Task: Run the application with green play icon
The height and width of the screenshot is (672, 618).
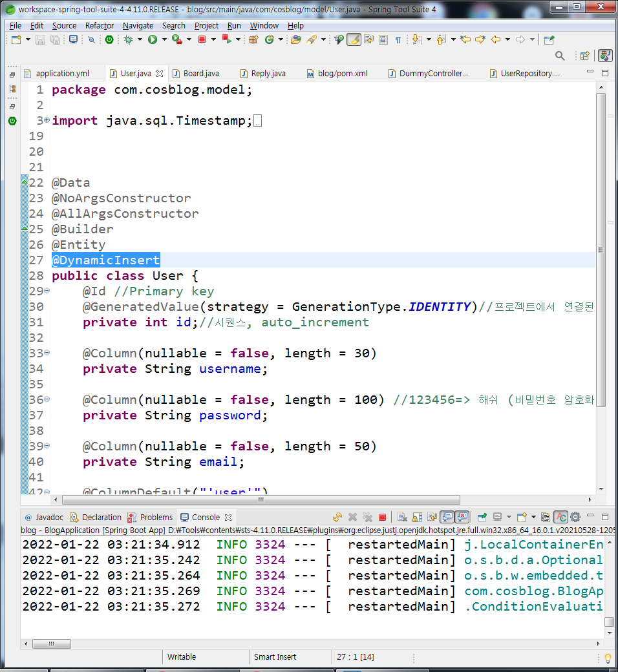Action: tap(153, 40)
